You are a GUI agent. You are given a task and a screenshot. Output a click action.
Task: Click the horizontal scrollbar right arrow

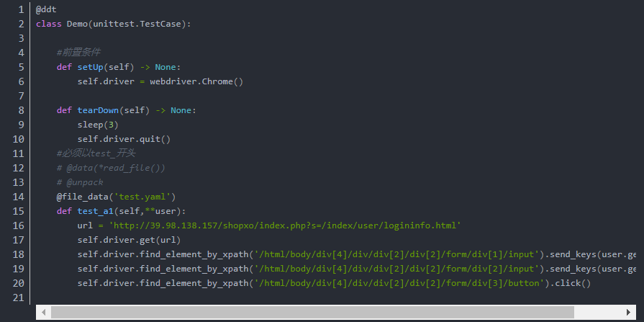[628, 312]
